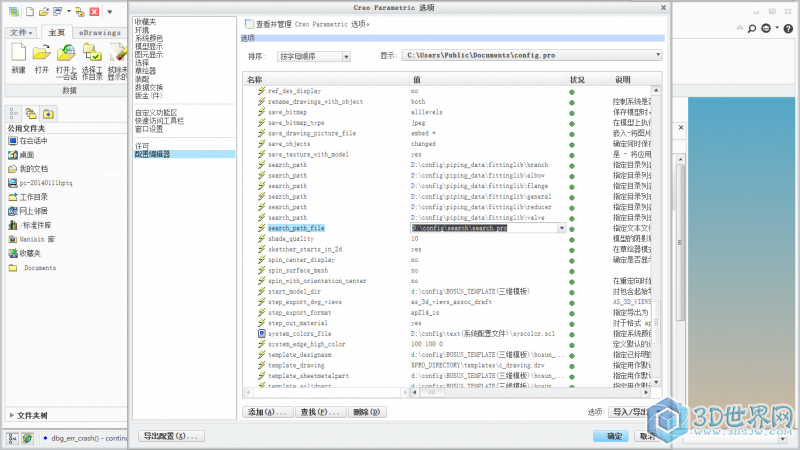The image size is (800, 450).
Task: Select 模型显示 in options category list
Action: (x=149, y=46)
